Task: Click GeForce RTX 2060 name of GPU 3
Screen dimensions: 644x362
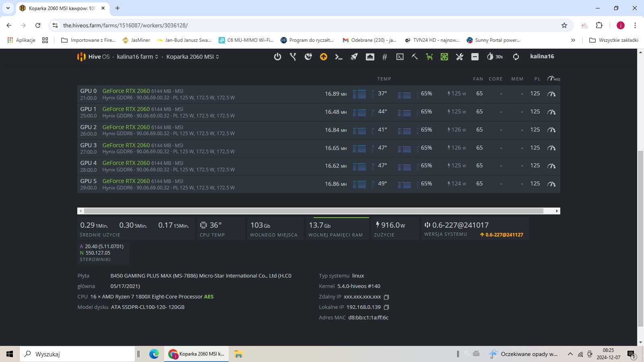Action: 126,145
